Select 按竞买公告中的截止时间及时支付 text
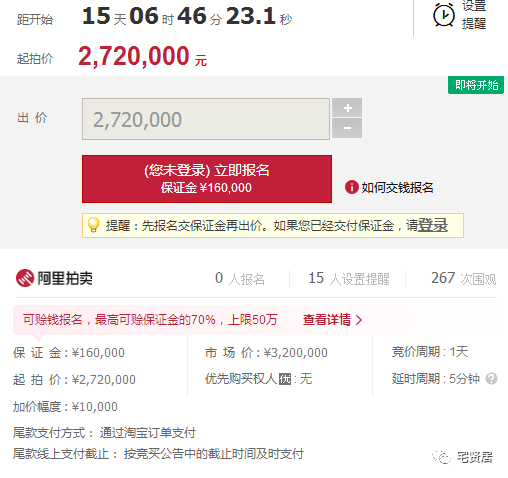Screen dimensions: 508x478 (214, 454)
